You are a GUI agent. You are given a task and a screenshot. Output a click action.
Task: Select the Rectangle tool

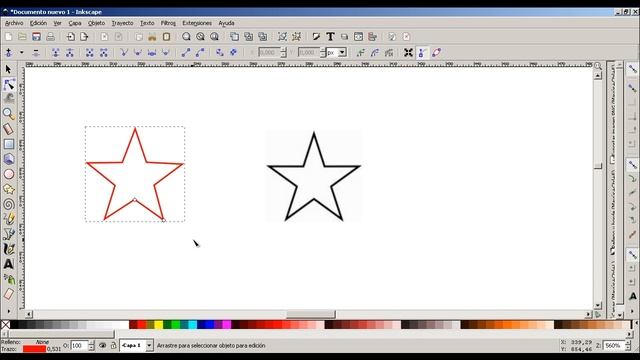pyautogui.click(x=9, y=144)
